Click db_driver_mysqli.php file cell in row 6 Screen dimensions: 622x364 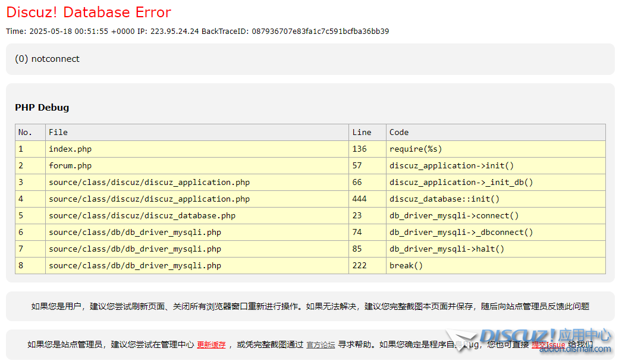point(197,232)
